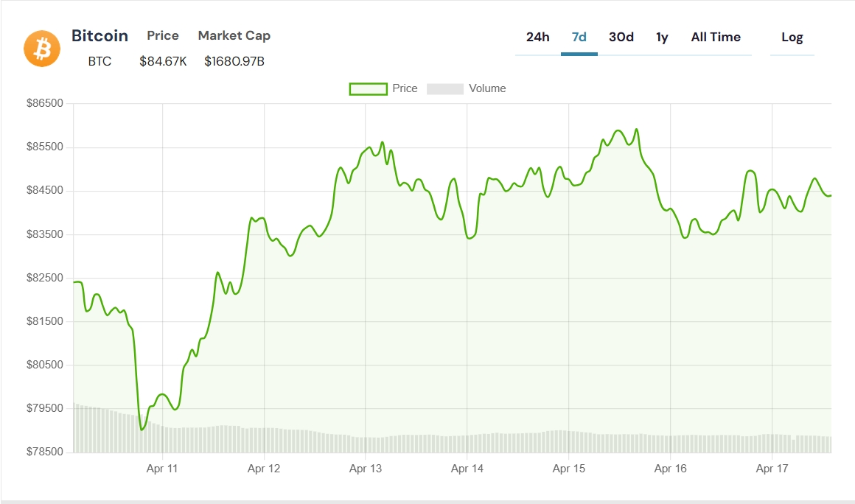Switch chart to 24h range
855x504 pixels.
[537, 37]
